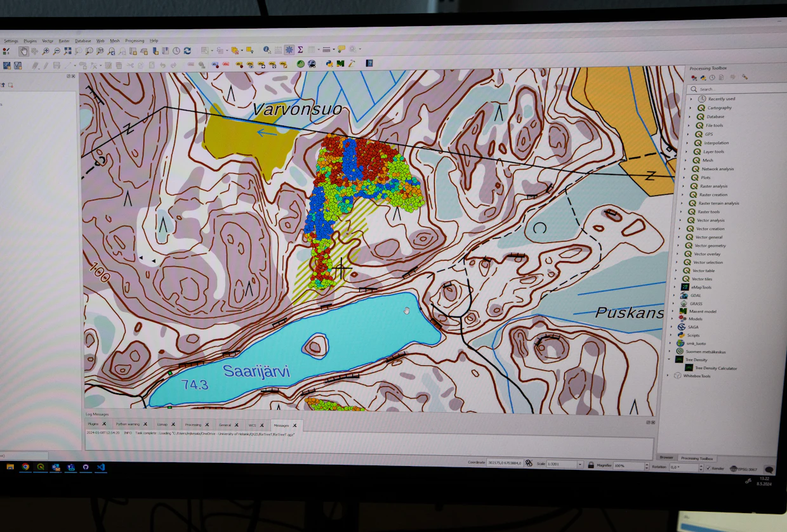Viewport: 787px width, 532px height.
Task: Toggle the scale lock padlock
Action: tap(591, 465)
